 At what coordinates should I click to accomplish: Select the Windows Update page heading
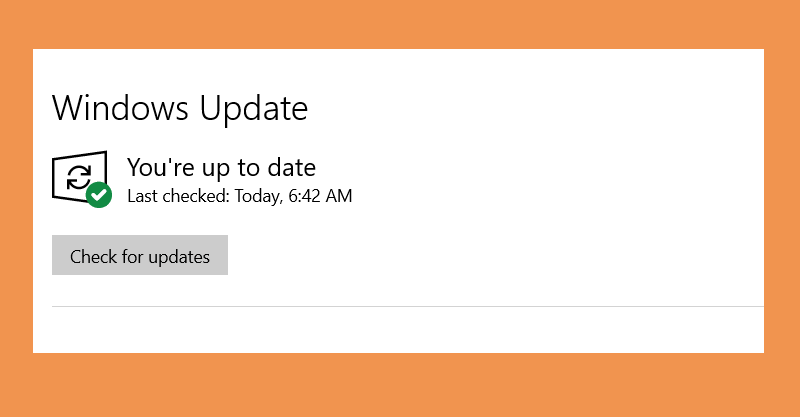point(180,108)
